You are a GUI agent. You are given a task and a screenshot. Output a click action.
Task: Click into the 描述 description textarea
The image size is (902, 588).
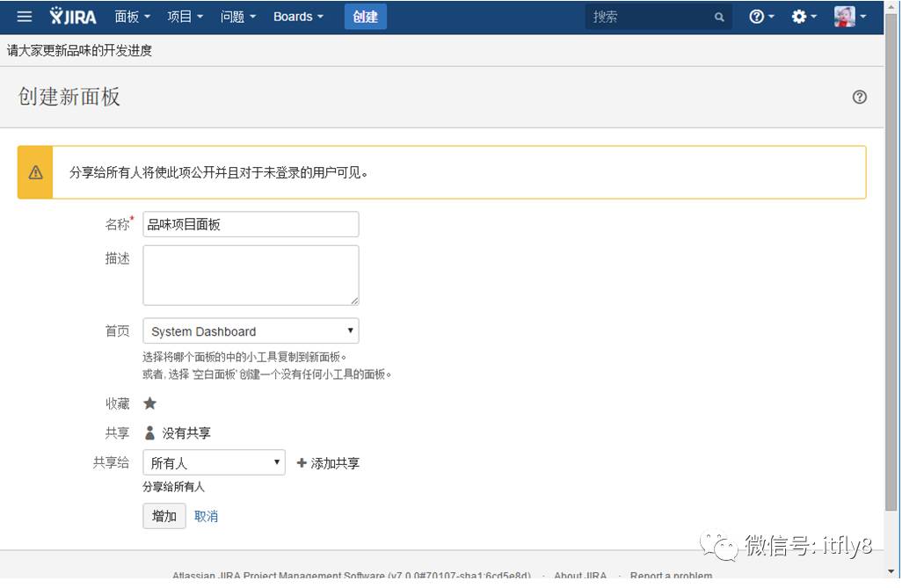point(251,275)
